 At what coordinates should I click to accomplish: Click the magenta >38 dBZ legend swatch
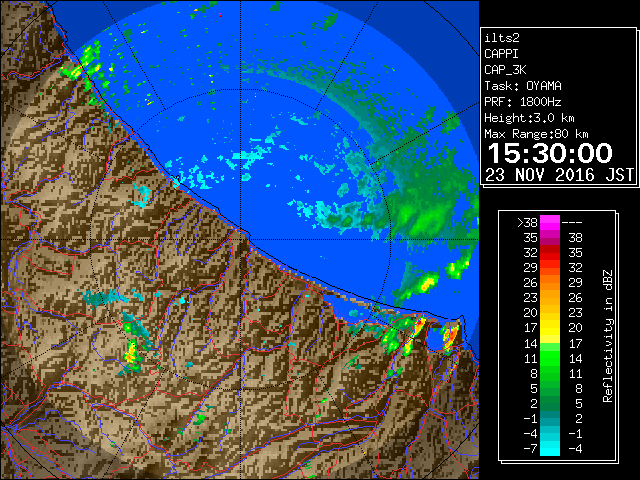coord(550,222)
